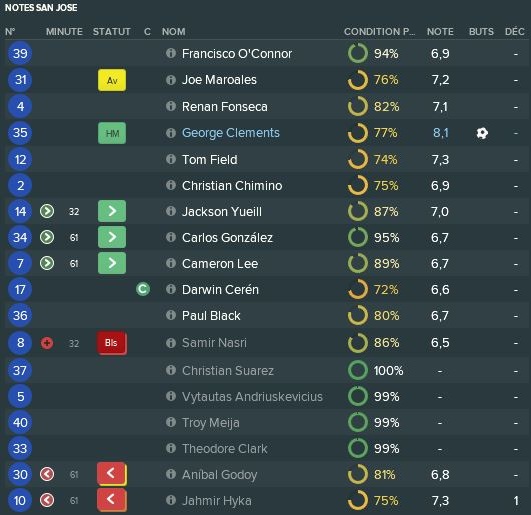Click the red injury cross icon for Samir Nasri
Image resolution: width=531 pixels, height=515 pixels.
[x=47, y=343]
